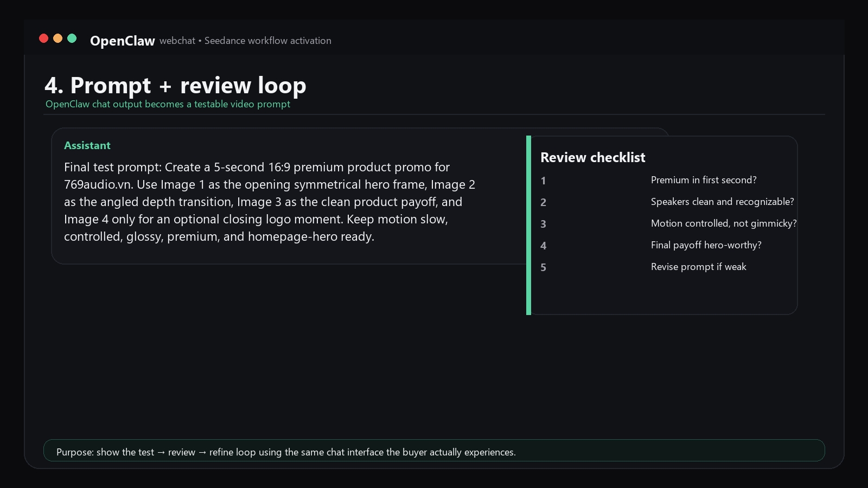This screenshot has width=868, height=488.
Task: Click the final test prompt message text
Action: (x=270, y=202)
